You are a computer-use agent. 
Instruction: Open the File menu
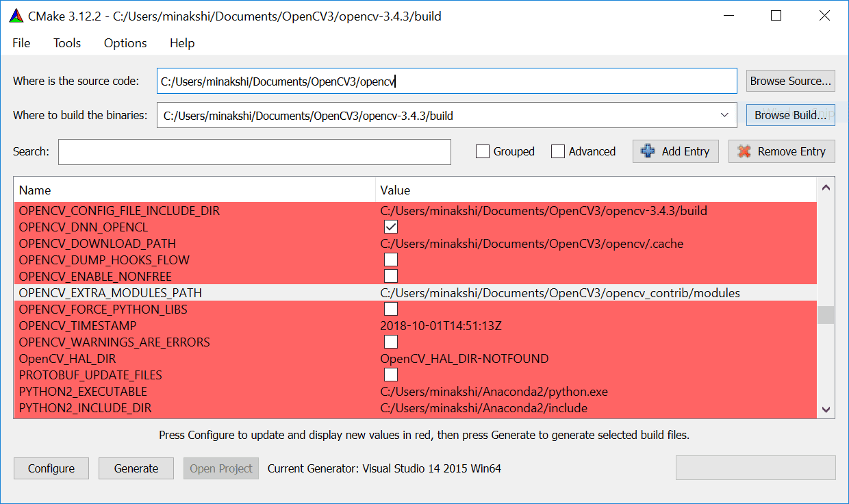(x=21, y=43)
